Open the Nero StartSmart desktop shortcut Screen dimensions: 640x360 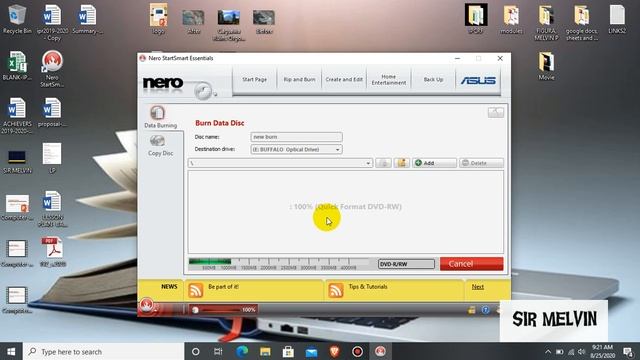tap(52, 69)
